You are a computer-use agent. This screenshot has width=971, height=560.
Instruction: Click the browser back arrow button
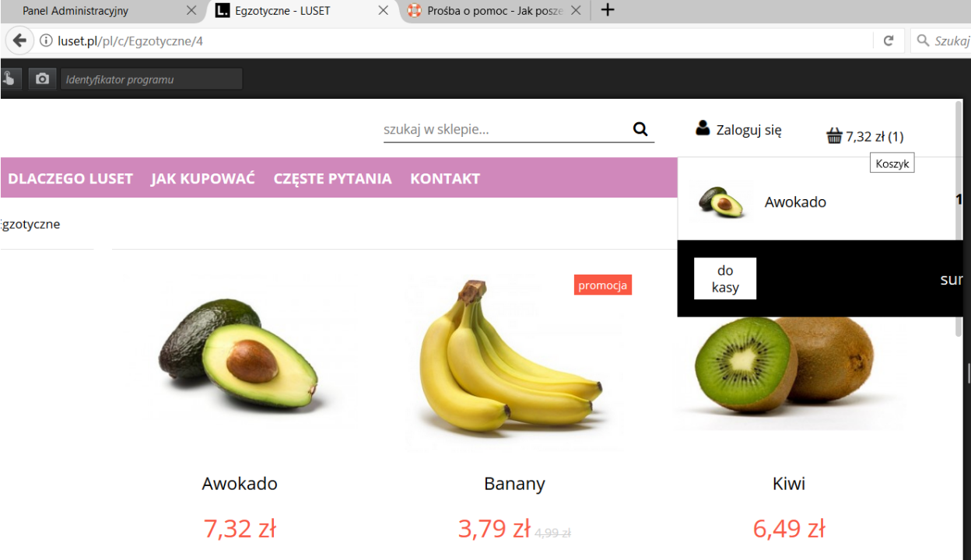[19, 40]
